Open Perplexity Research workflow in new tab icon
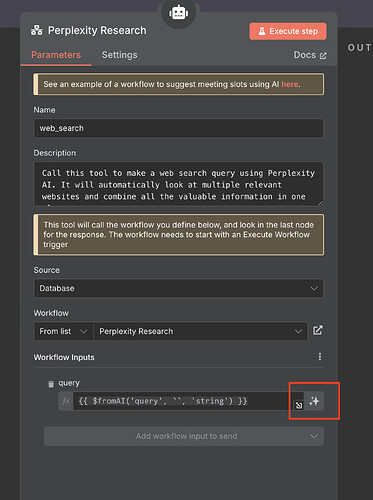This screenshot has height=500, width=373. [318, 330]
